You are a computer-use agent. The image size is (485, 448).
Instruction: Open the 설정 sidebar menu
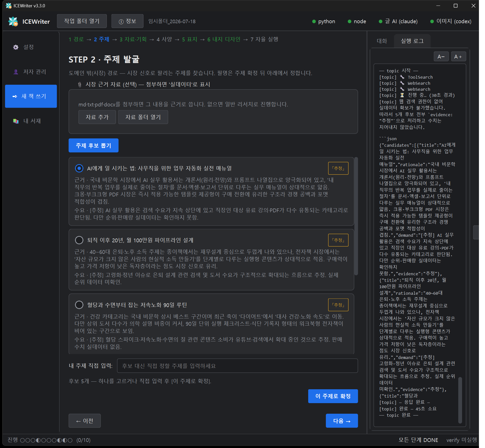[x=31, y=47]
